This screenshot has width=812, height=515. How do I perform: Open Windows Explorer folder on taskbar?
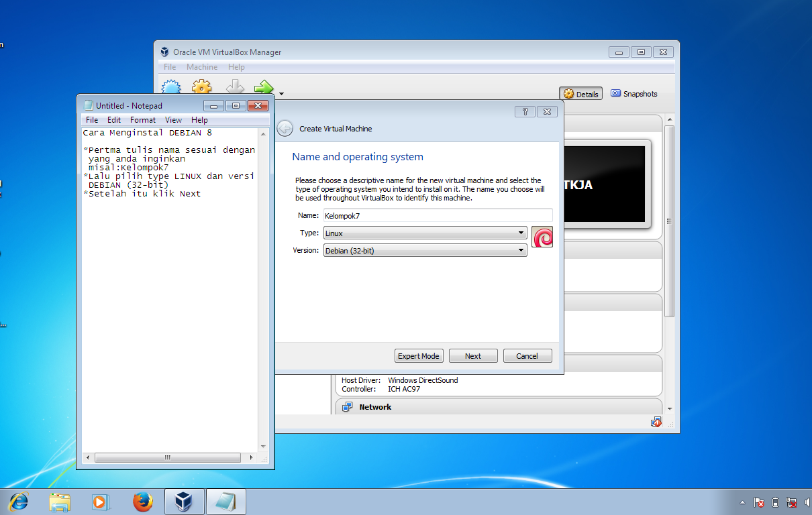(x=60, y=502)
